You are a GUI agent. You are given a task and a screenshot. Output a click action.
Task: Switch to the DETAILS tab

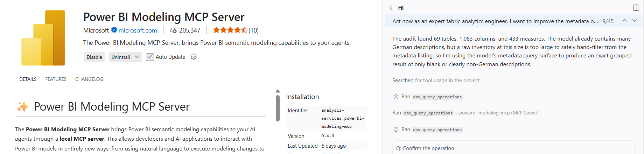point(28,79)
